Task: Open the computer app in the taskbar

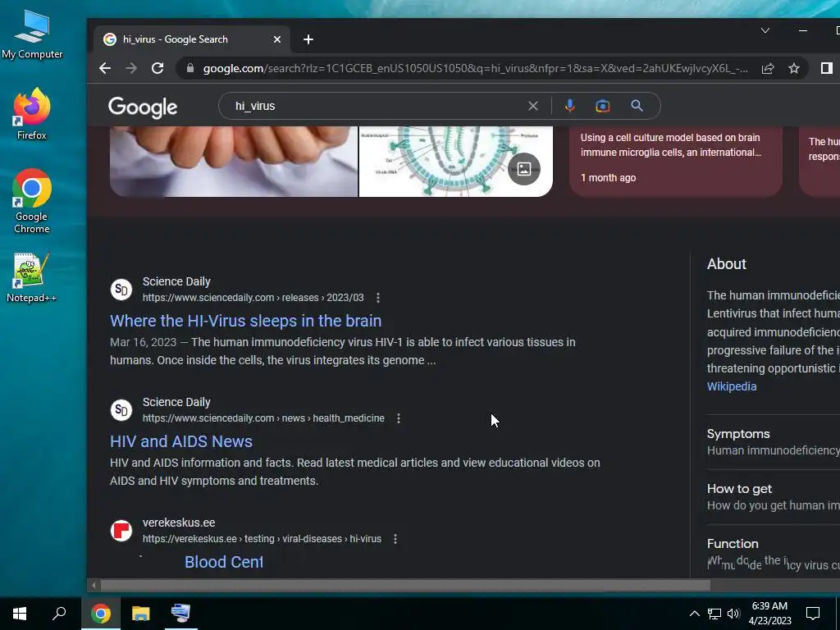Action: click(x=181, y=614)
